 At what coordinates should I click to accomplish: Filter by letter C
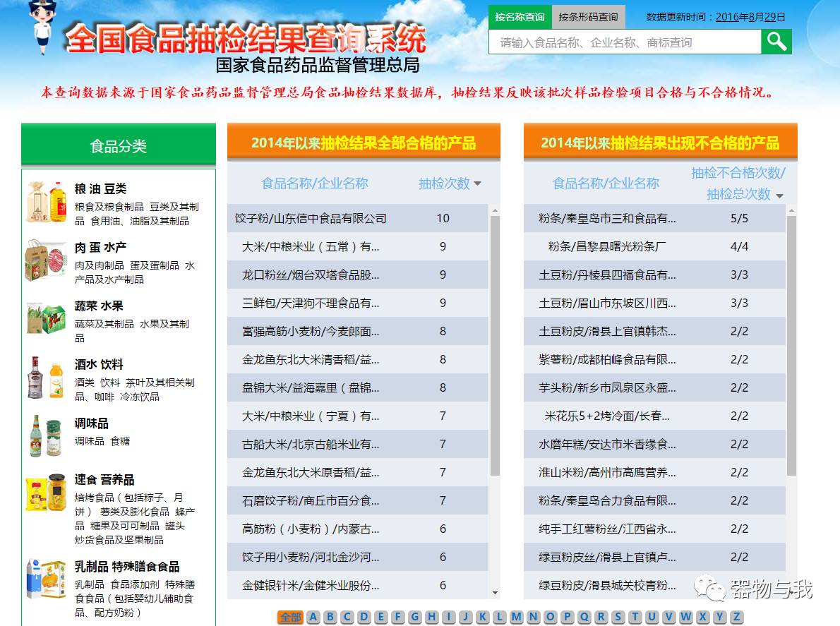click(347, 617)
